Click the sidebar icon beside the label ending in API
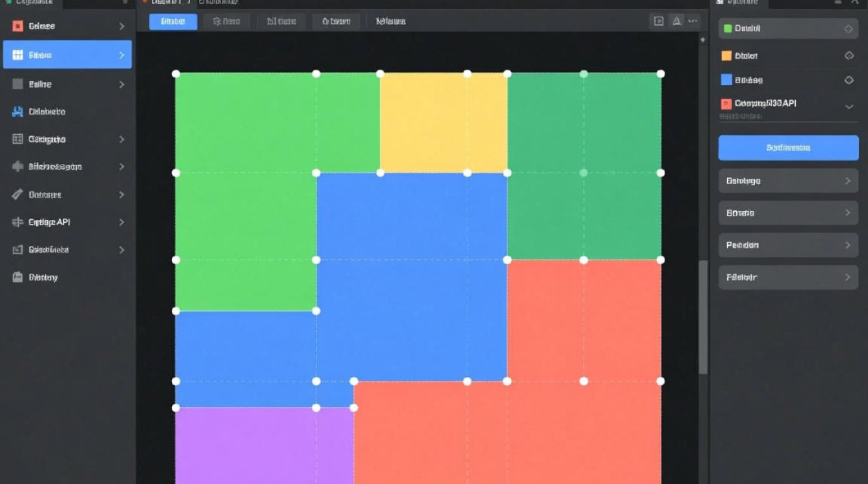Screen dimensions: 868x484 [x=17, y=222]
